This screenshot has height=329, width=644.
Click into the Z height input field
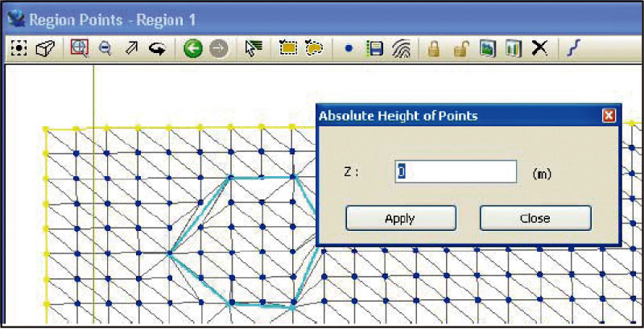[456, 172]
